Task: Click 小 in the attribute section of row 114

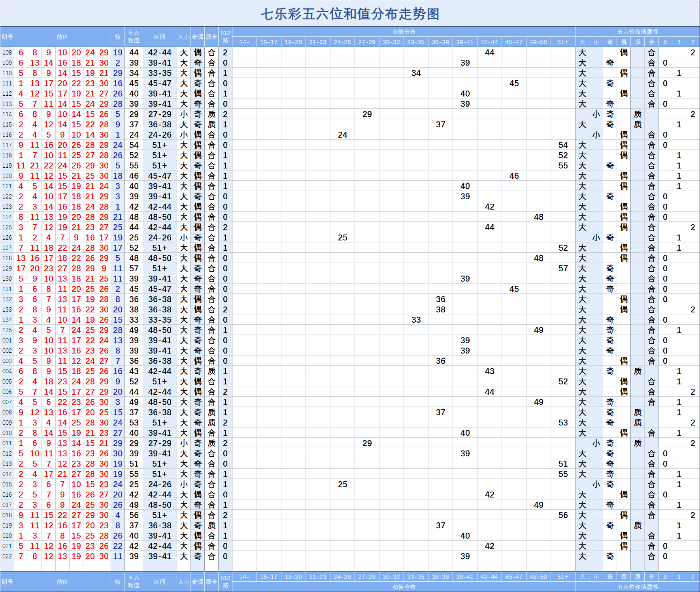Action: (x=596, y=114)
